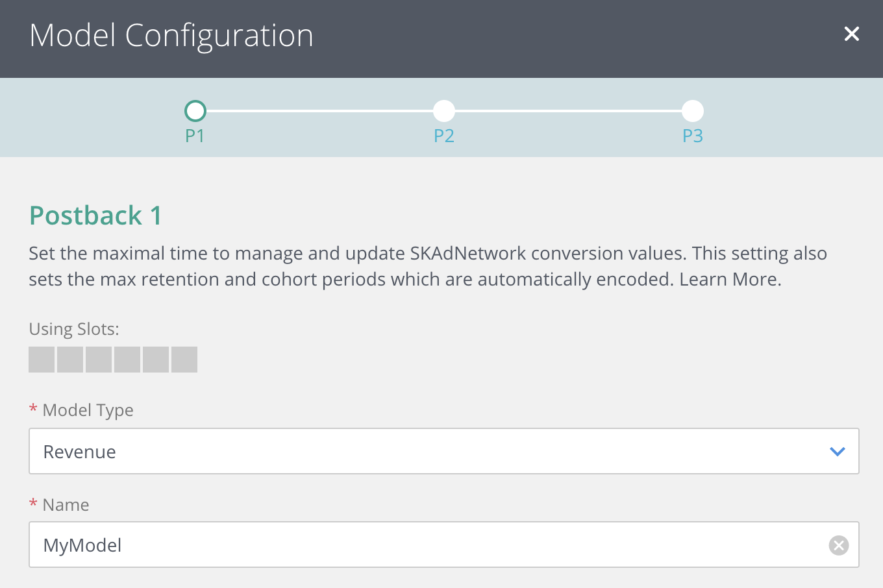The height and width of the screenshot is (588, 883).
Task: Click the last Using Slots square
Action: (x=184, y=359)
